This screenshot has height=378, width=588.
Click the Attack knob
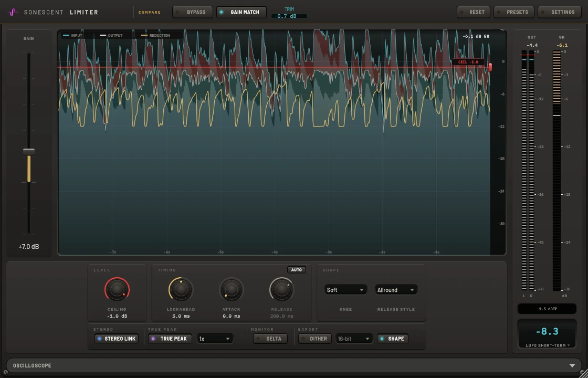232,289
